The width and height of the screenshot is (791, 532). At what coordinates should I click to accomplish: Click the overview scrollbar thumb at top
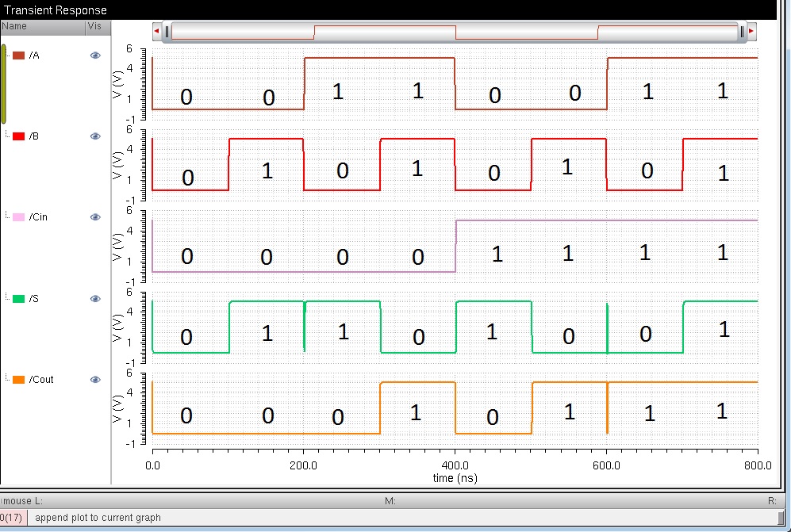(454, 32)
